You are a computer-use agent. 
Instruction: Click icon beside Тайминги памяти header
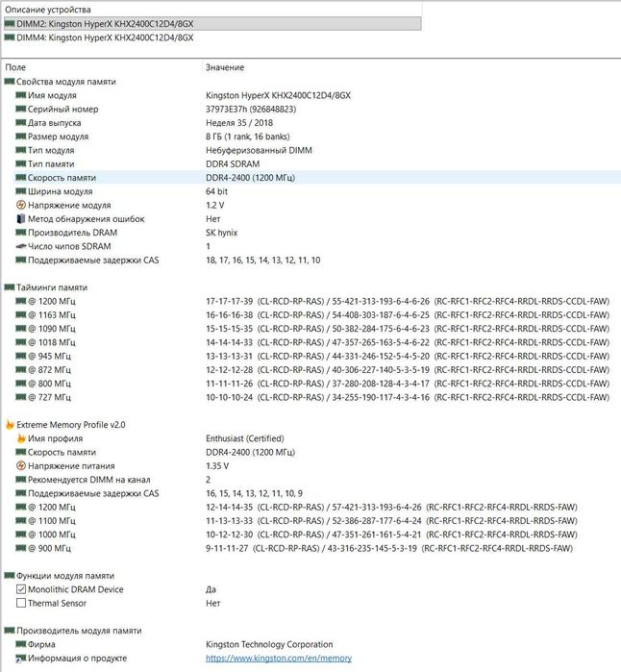(10, 287)
